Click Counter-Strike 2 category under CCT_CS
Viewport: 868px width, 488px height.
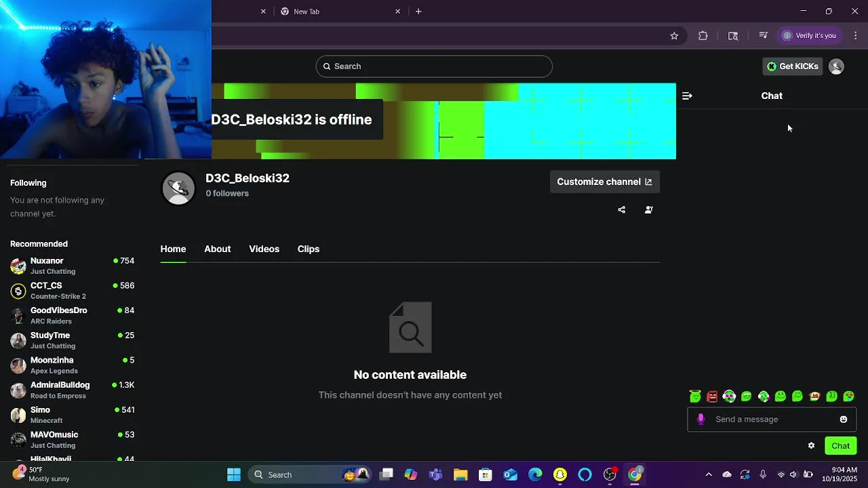[x=58, y=297]
